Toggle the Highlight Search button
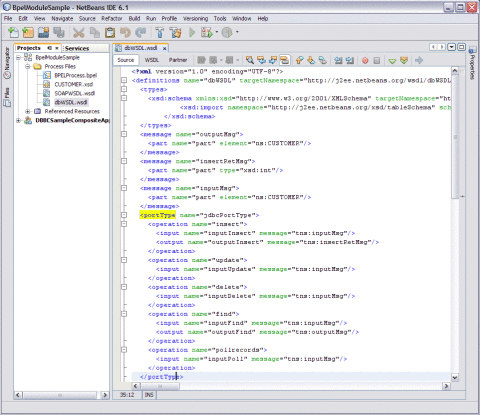The width and height of the screenshot is (480, 415). tap(284, 60)
